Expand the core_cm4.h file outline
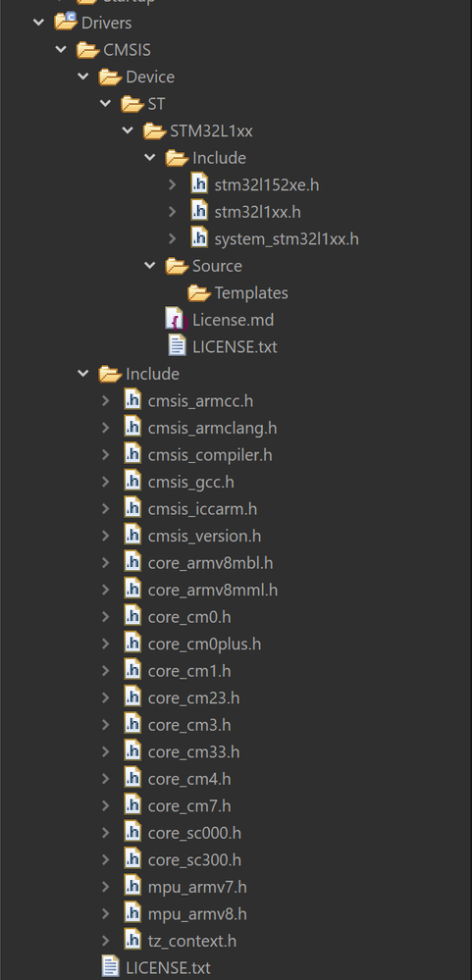 [106, 779]
